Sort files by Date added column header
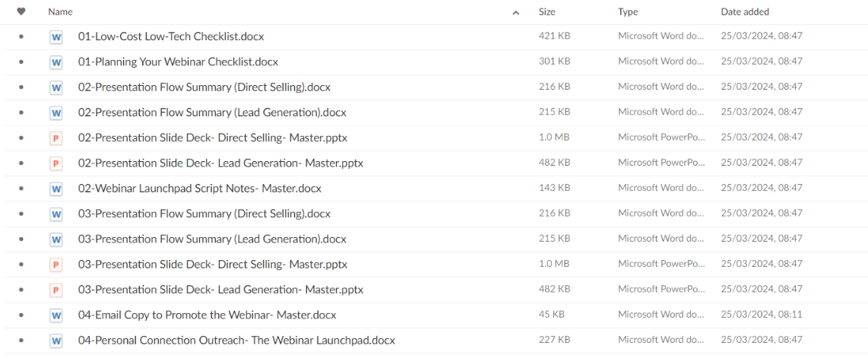Image resolution: width=868 pixels, height=358 pixels. pos(745,11)
